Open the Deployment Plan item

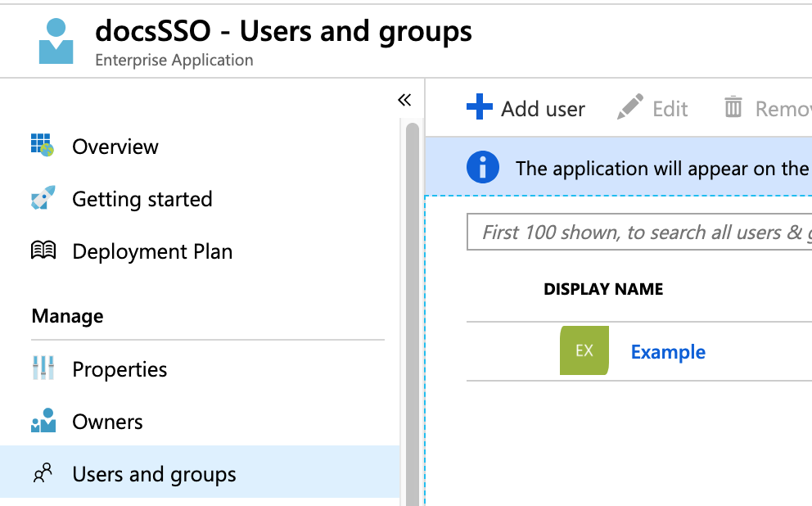152,251
